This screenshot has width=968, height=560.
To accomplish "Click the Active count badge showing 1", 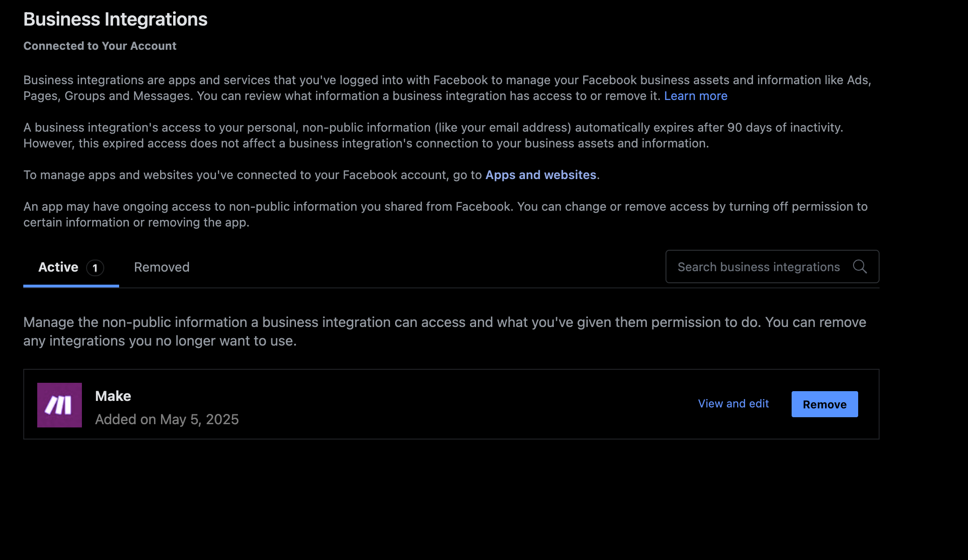I will pos(95,268).
